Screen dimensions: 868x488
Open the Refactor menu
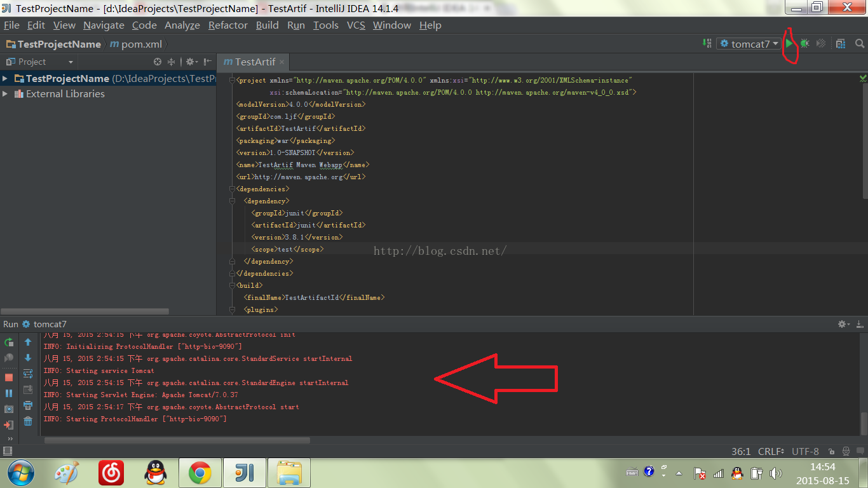click(x=227, y=25)
